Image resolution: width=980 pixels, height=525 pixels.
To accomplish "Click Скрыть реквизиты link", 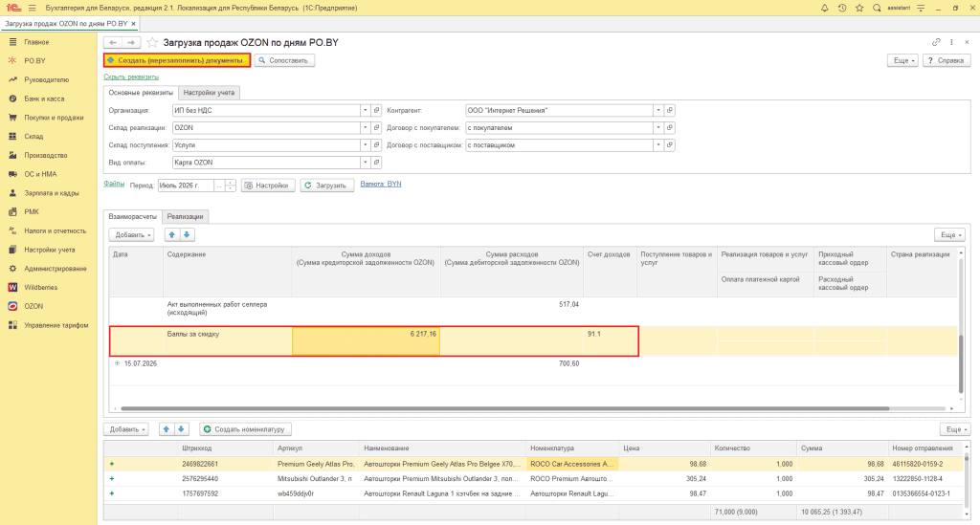I will tap(131, 77).
